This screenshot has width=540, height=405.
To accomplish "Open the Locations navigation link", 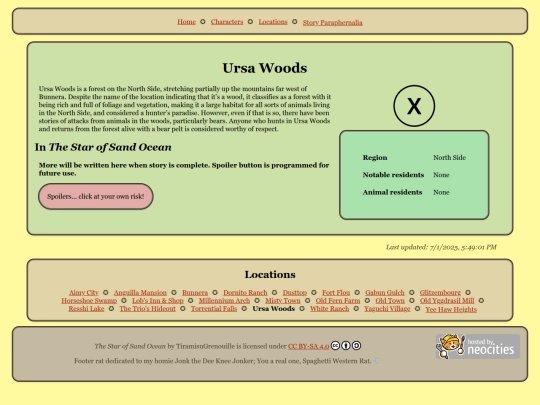I will pyautogui.click(x=273, y=22).
